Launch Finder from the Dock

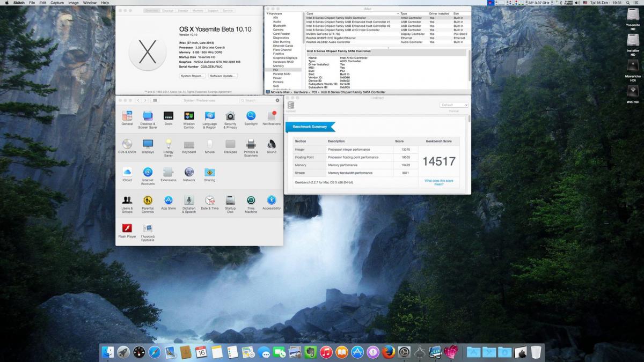click(x=108, y=352)
